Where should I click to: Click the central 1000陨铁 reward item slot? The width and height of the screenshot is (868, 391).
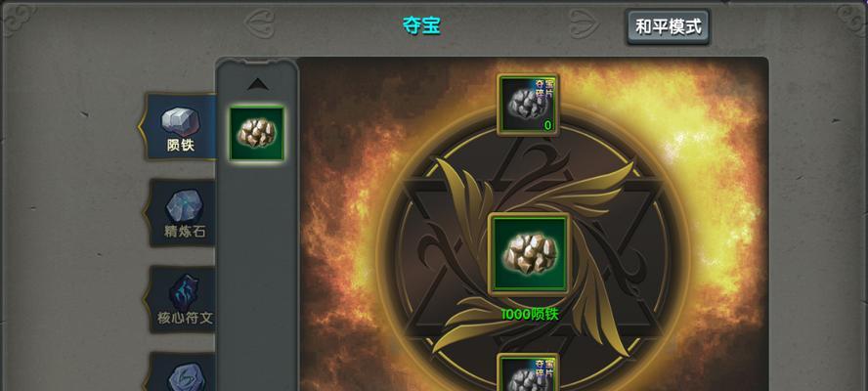(x=529, y=253)
